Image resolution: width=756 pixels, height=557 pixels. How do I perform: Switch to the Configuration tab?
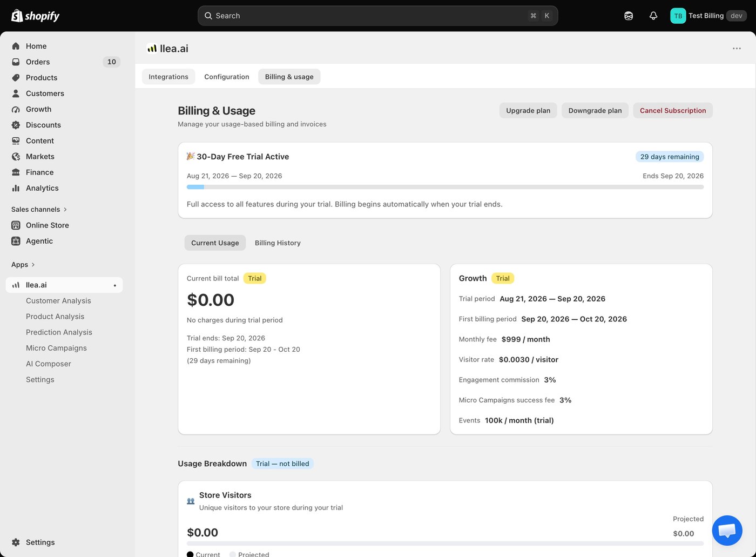click(227, 77)
